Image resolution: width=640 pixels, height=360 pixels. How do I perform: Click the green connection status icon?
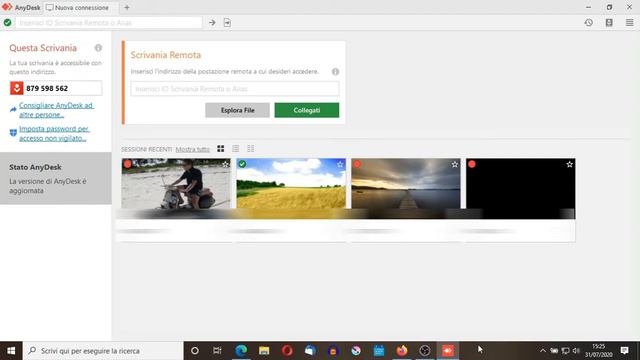coord(7,22)
